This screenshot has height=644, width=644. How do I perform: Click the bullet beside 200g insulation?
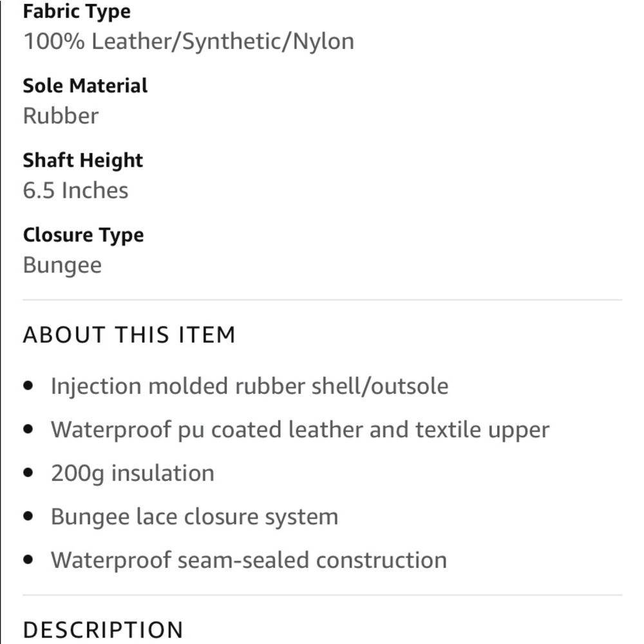(28, 473)
